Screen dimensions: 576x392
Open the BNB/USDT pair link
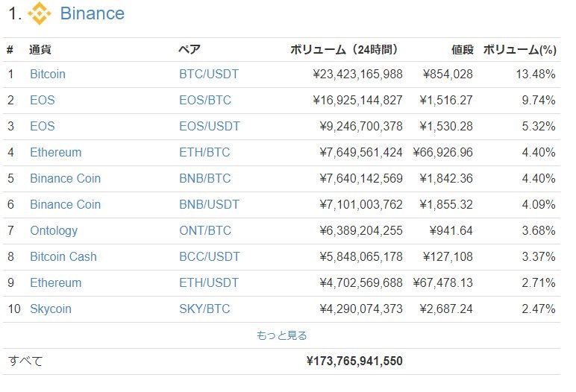coord(209,205)
